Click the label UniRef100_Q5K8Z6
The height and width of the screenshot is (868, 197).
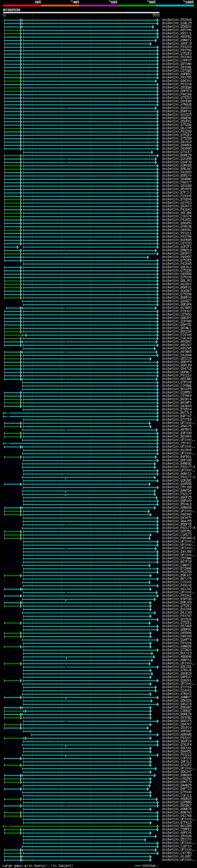(177, 700)
